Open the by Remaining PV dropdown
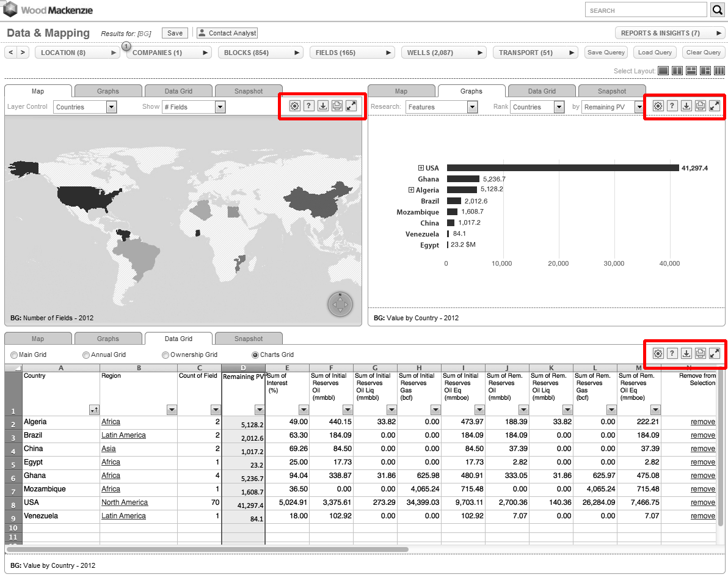Screen dimensions: 728x577 point(613,107)
